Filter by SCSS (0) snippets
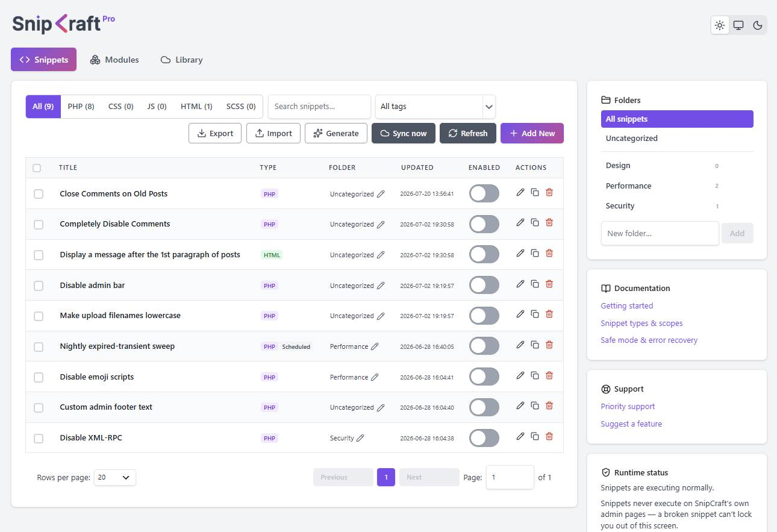Screen dimensions: 777x532 (x=241, y=106)
